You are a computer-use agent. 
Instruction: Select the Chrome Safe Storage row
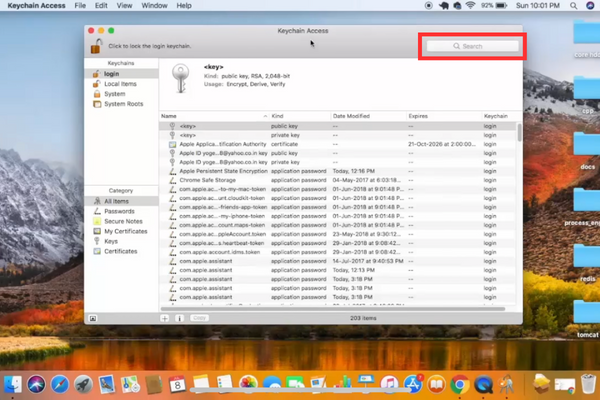(338, 180)
